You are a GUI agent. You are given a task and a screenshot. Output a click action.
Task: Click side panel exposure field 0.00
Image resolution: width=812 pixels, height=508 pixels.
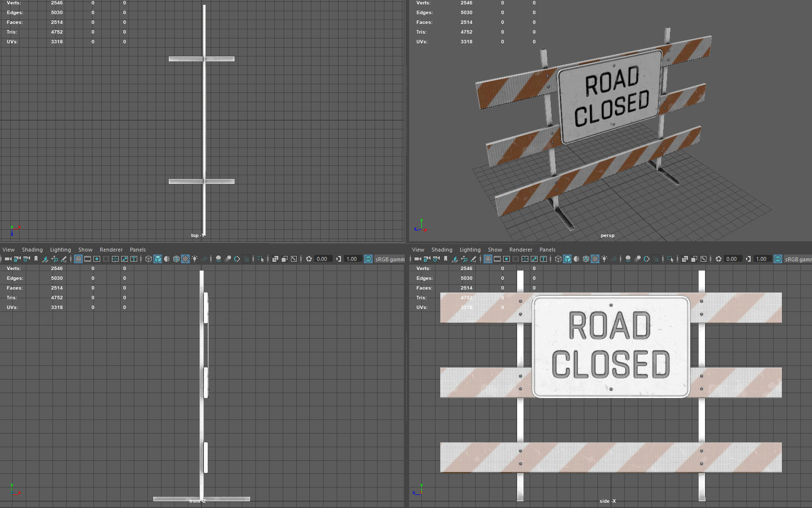(733, 259)
